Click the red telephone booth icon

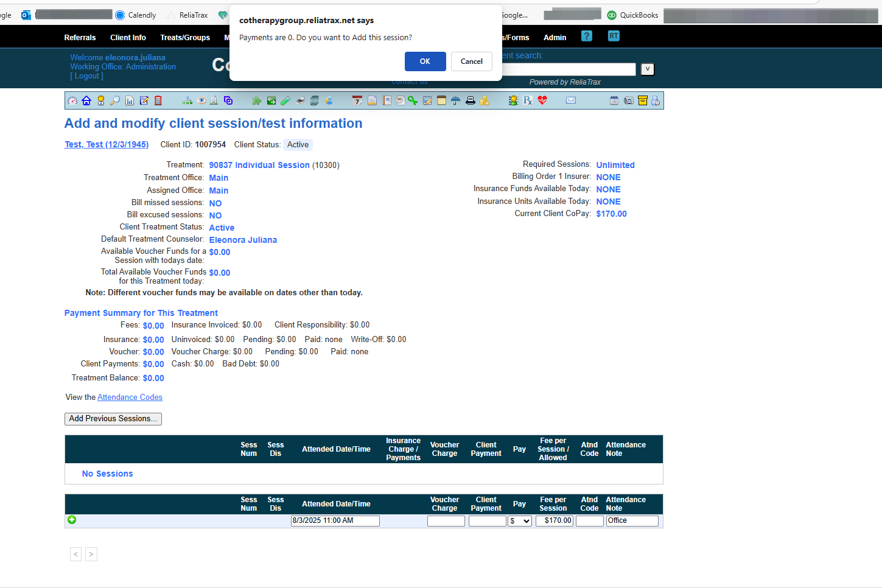pos(158,101)
